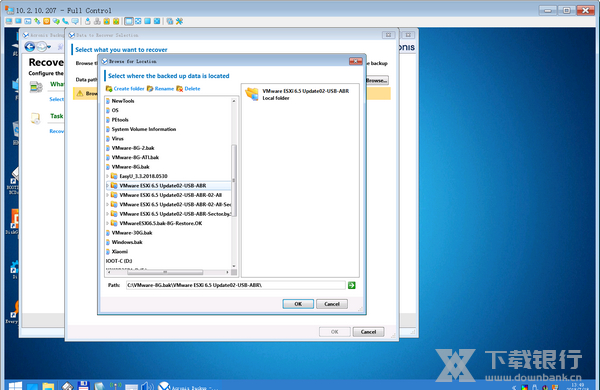Click the Rename pencil-folder icon

pos(150,89)
